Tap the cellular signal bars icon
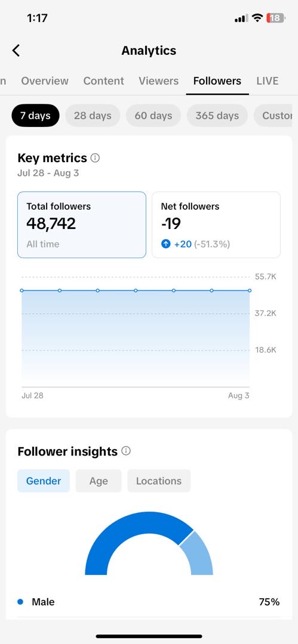Image resolution: width=298 pixels, height=644 pixels. click(x=241, y=18)
